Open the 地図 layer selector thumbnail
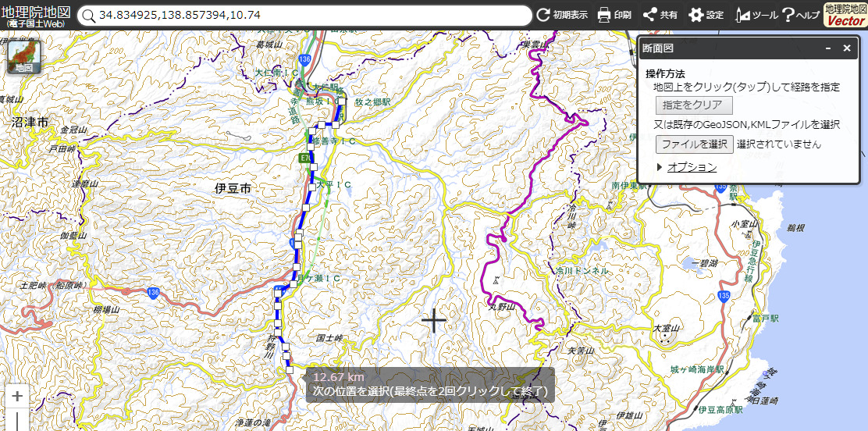This screenshot has width=868, height=431. (24, 55)
